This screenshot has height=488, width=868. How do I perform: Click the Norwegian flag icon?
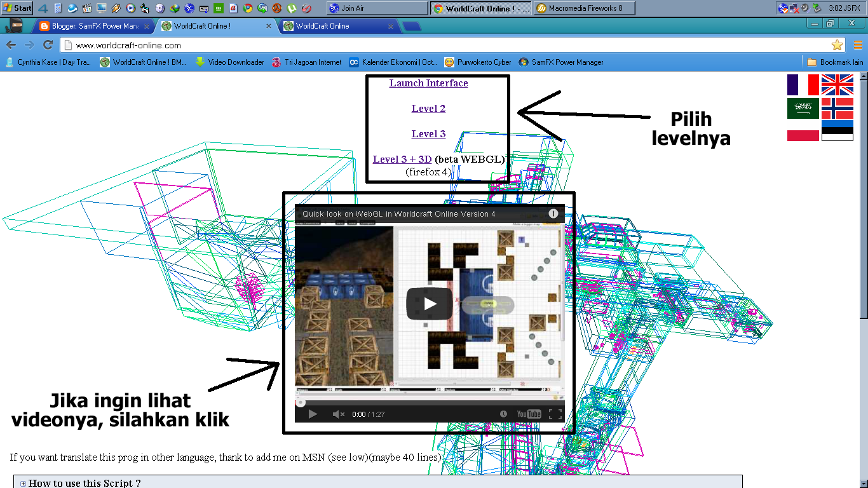tap(837, 109)
